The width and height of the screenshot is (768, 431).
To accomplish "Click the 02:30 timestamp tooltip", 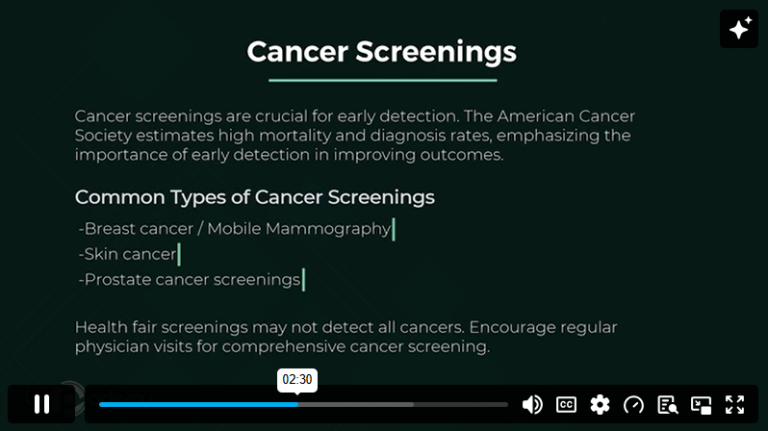I will pos(297,380).
